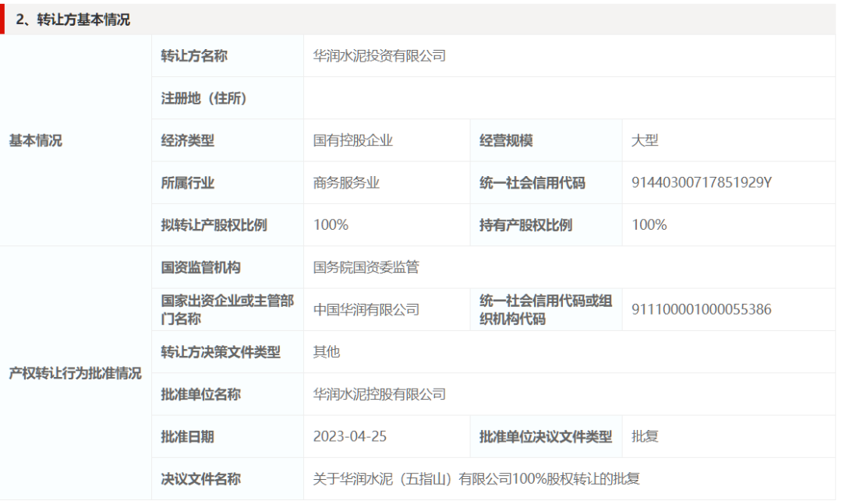Screen dimensions: 842x504
Task: Select the date 2023-04-25
Action: coord(349,436)
